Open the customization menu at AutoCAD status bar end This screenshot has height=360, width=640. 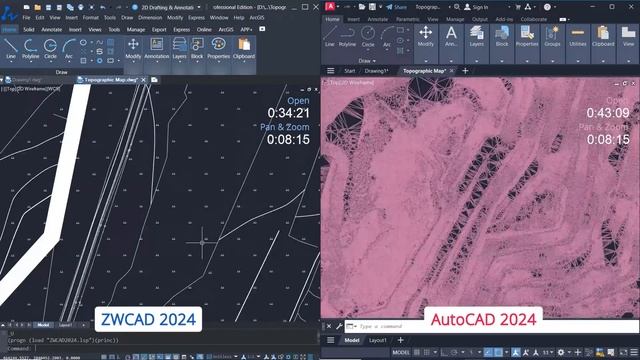point(633,352)
